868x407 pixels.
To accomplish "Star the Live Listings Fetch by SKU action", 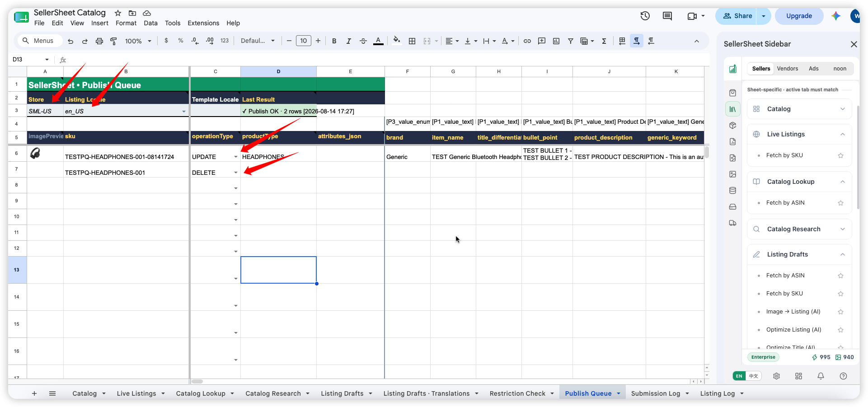I will coord(840,155).
